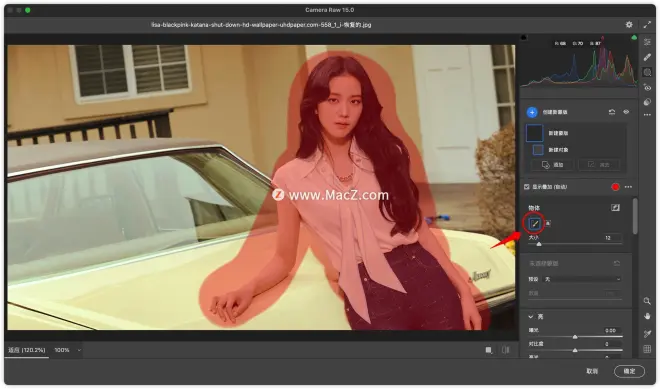660x389 pixels.
Task: Click the invert mask icon beside object label
Action: [x=615, y=208]
